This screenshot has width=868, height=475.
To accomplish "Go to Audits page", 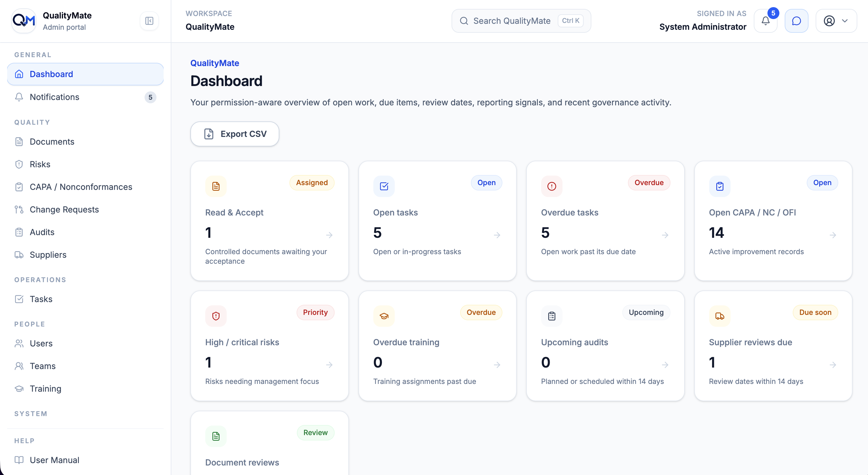I will coord(85,232).
